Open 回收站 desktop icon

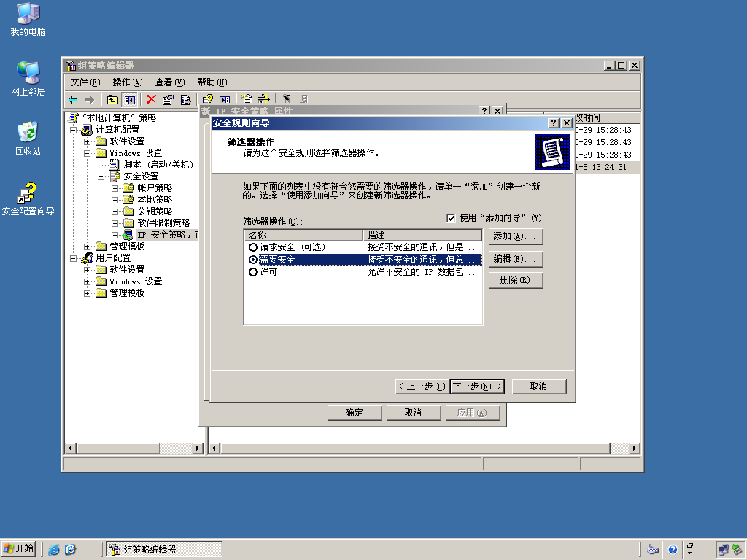[28, 139]
